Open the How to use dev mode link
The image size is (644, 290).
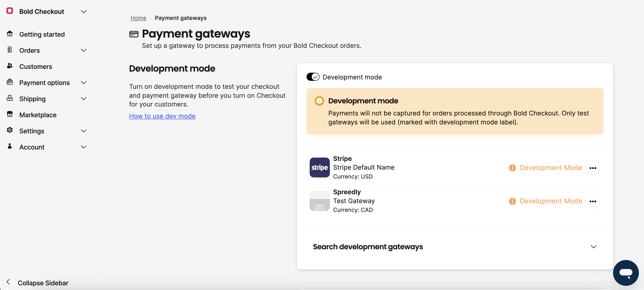click(162, 116)
